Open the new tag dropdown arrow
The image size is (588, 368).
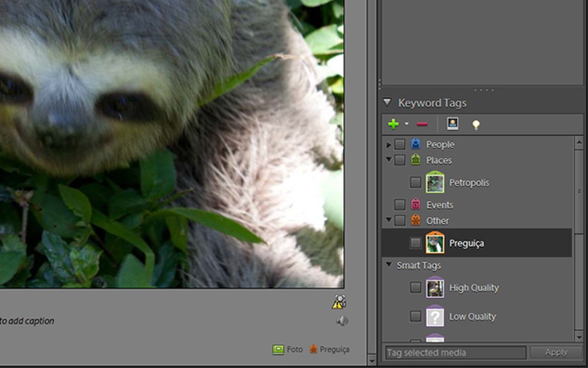406,124
